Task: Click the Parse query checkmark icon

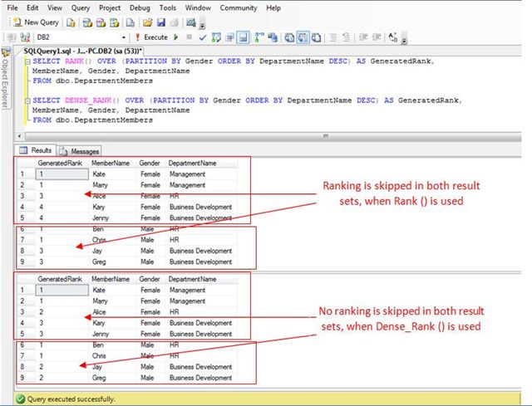Action: point(202,37)
